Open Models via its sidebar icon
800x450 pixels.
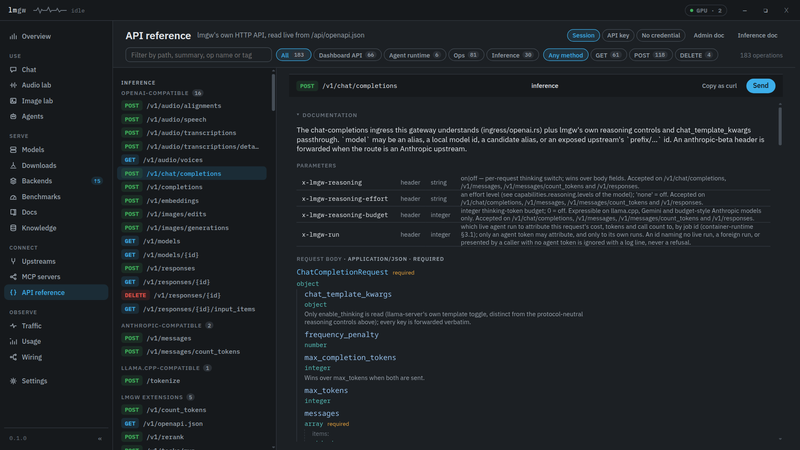point(13,149)
